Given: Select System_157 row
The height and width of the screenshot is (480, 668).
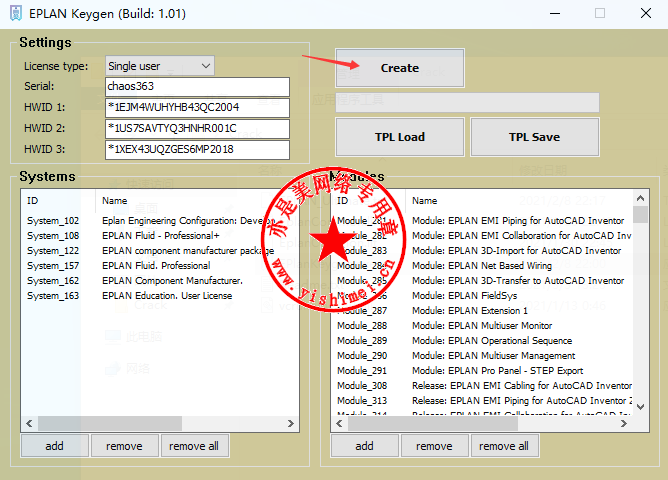Looking at the screenshot, I should (160, 265).
